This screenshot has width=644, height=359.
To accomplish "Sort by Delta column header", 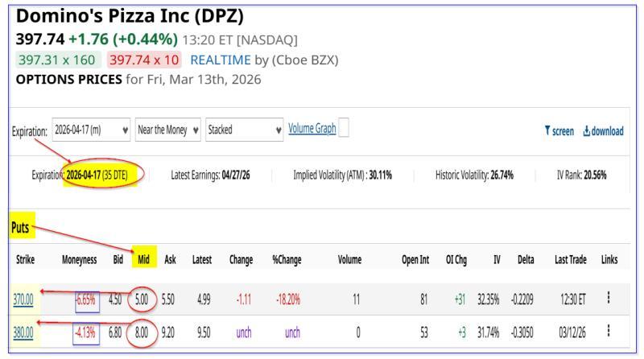I will click(x=526, y=260).
